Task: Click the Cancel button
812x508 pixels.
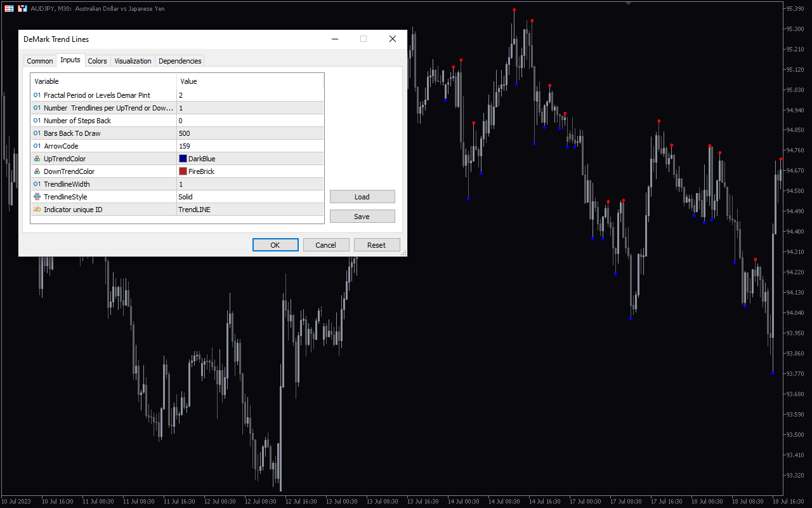Action: (326, 245)
